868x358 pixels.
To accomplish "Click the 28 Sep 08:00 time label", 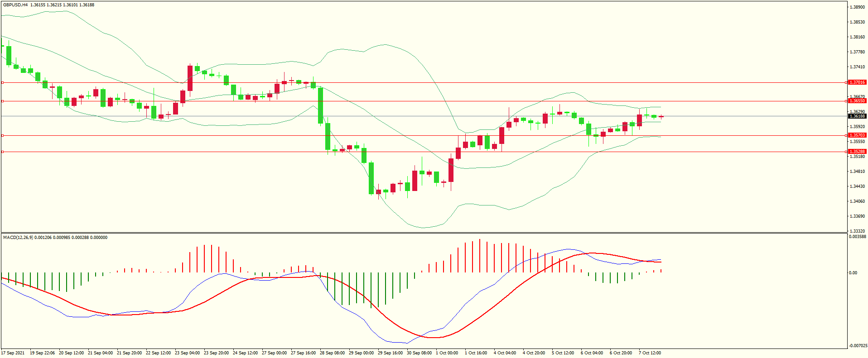I will tap(332, 353).
